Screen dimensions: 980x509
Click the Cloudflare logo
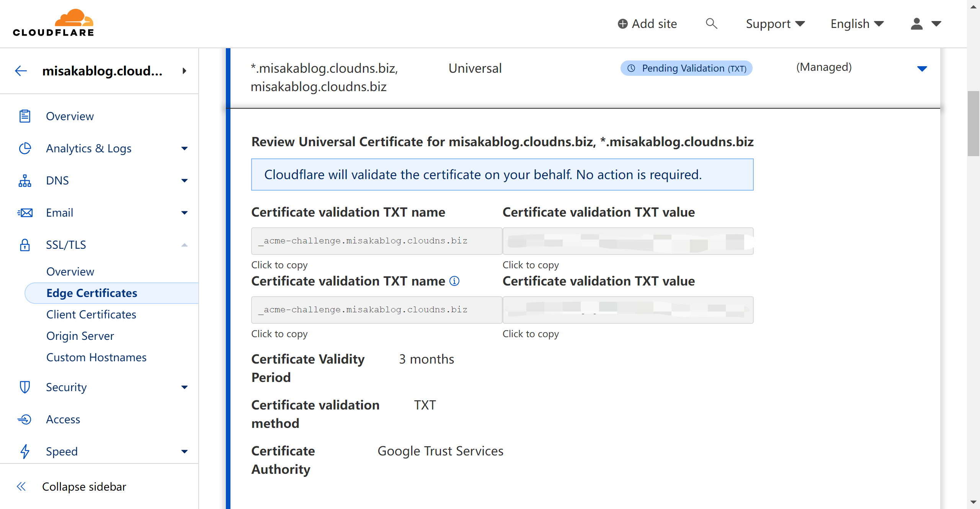(x=53, y=23)
